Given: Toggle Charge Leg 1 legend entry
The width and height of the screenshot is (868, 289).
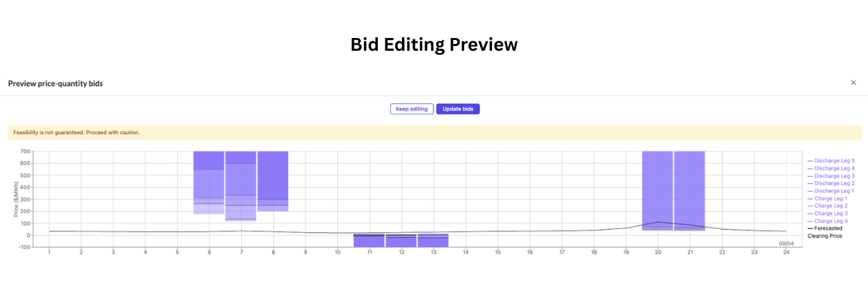Looking at the screenshot, I should (827, 198).
